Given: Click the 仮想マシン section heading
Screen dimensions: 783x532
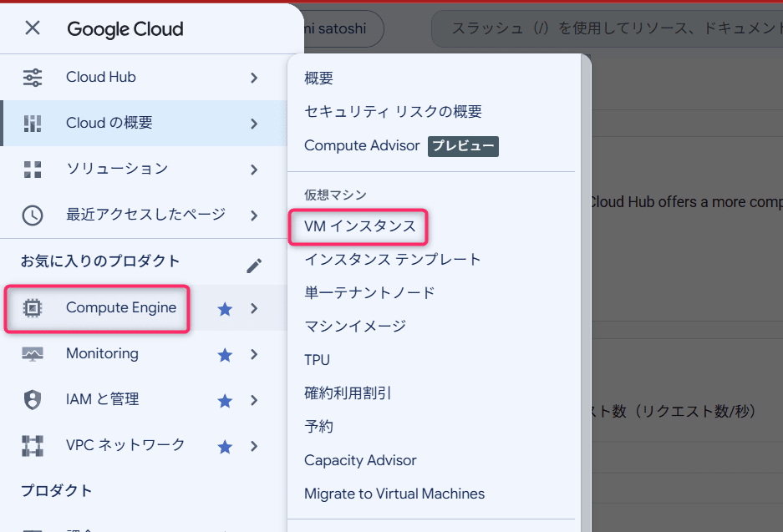Looking at the screenshot, I should (x=336, y=195).
